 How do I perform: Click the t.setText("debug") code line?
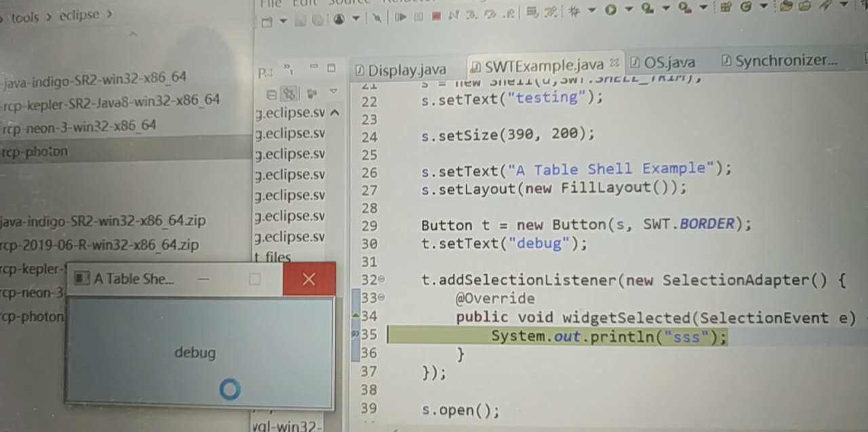pos(504,243)
